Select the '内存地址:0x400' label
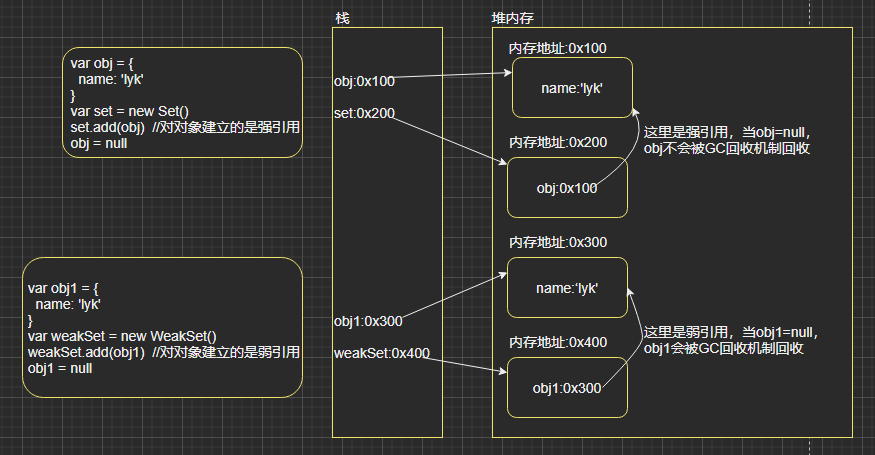 [557, 342]
